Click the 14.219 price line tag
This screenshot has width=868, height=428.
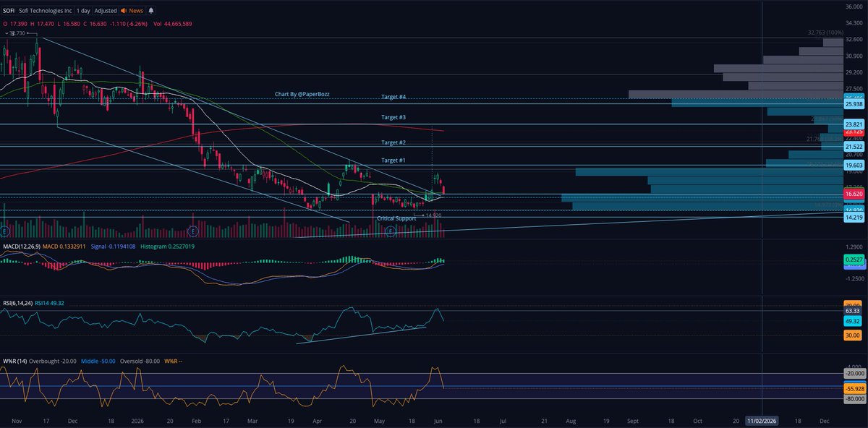click(x=854, y=217)
